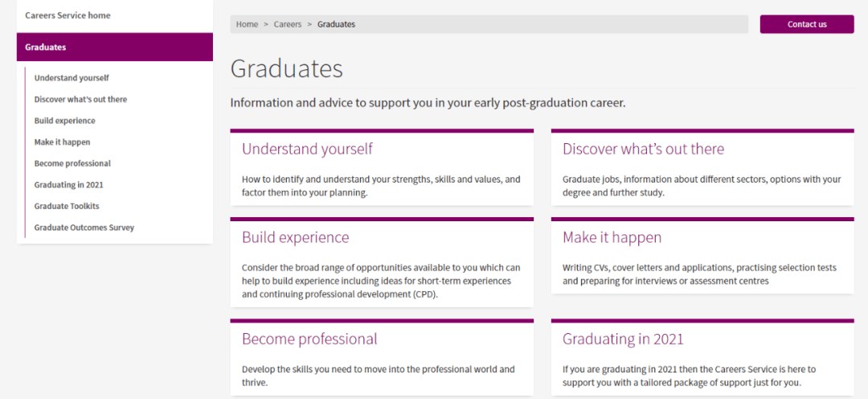Go to Discover what's out there in sidebar

click(80, 100)
